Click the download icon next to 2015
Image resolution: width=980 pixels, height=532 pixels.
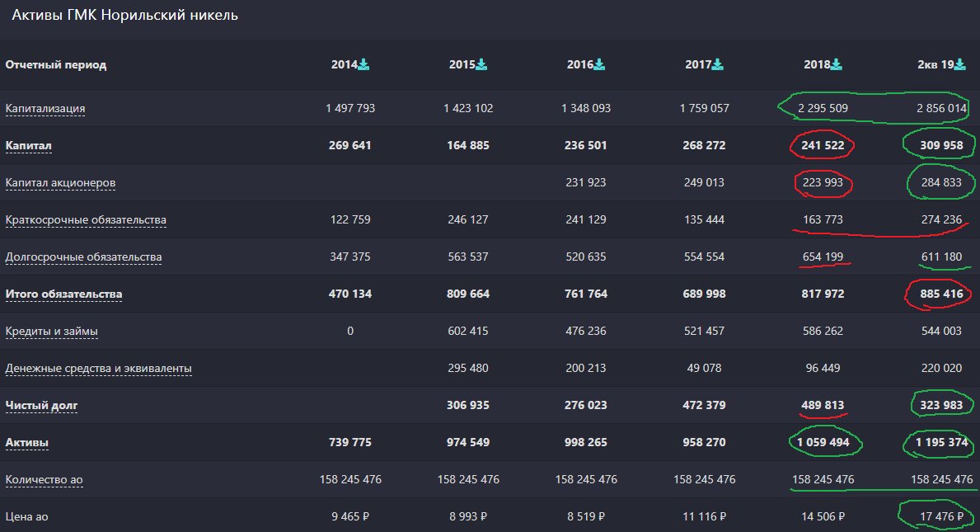(x=481, y=64)
